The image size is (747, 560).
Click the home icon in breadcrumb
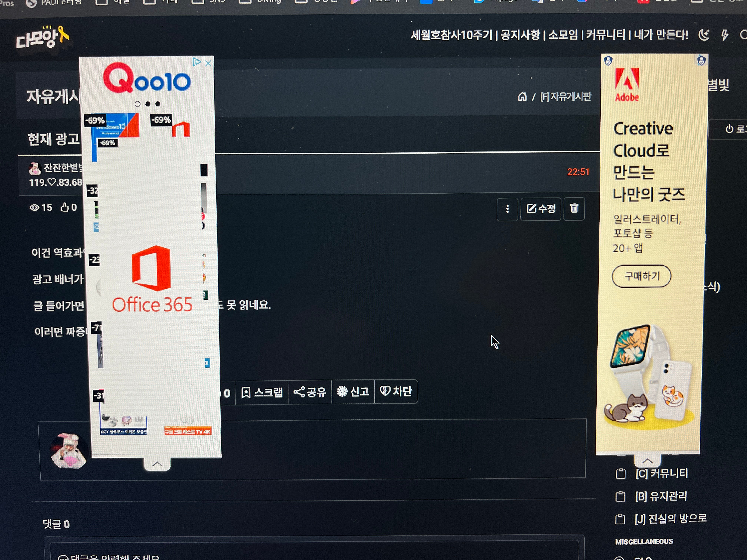click(x=522, y=96)
